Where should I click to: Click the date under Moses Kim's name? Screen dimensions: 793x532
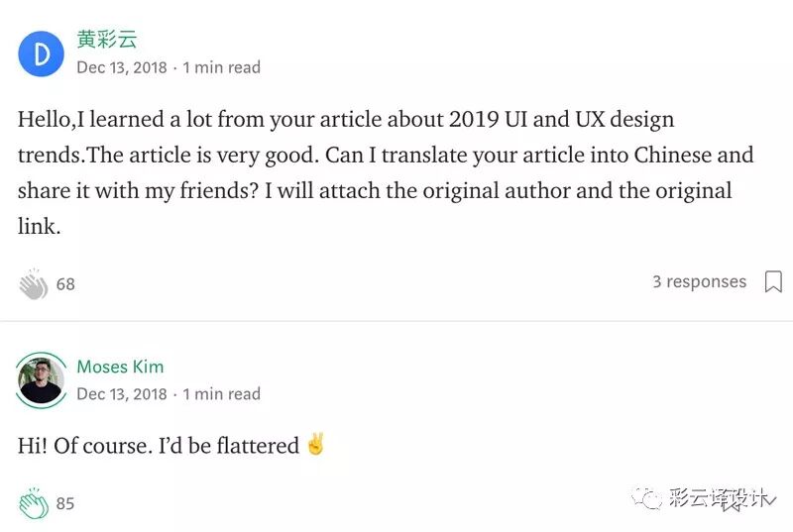(122, 393)
